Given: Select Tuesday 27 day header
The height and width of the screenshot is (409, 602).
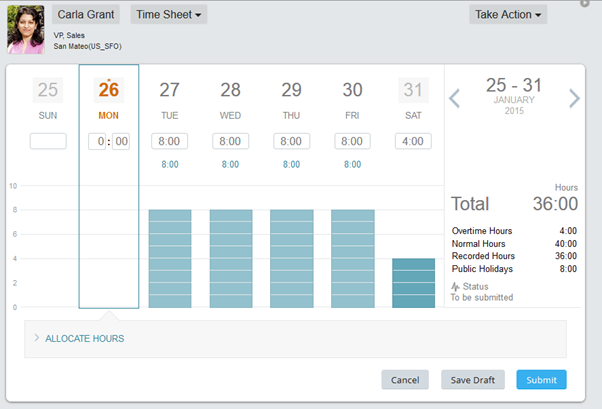Looking at the screenshot, I should [169, 98].
